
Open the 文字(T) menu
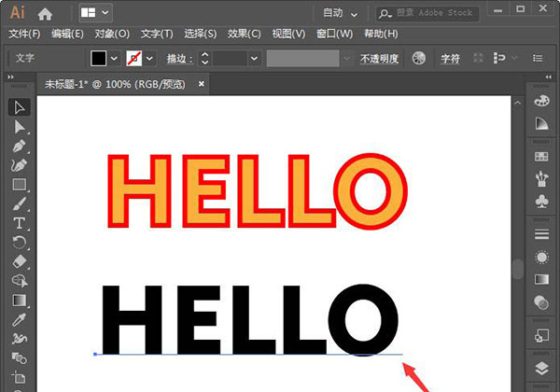coord(157,34)
